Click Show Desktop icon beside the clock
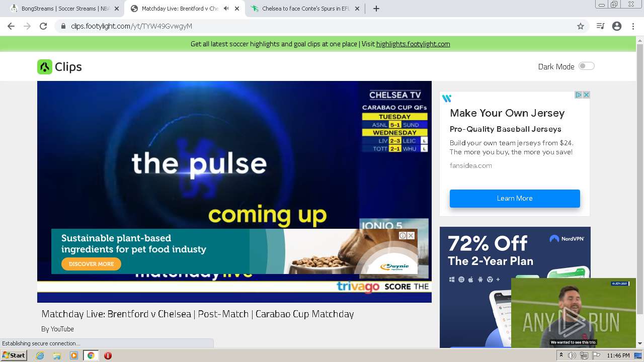644x362 pixels. tap(638, 355)
